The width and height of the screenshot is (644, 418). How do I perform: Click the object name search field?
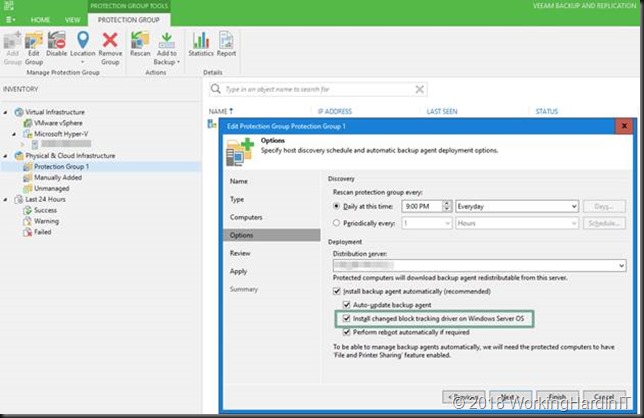click(318, 89)
